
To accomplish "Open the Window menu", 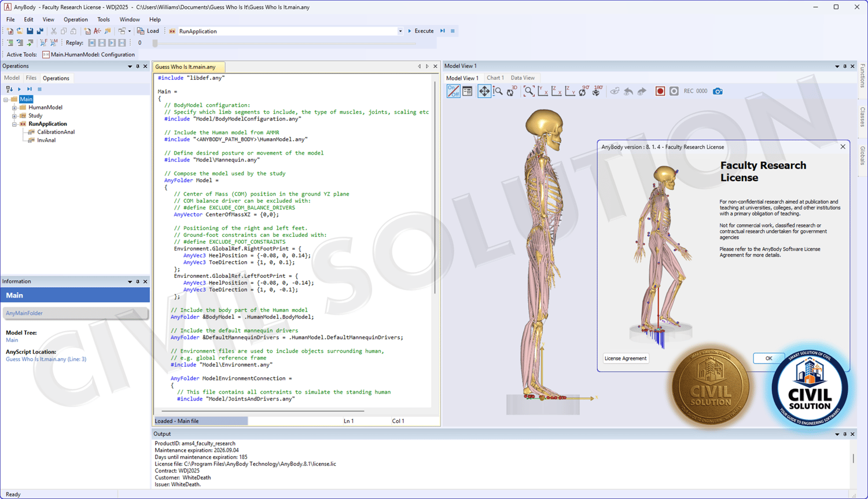I will coord(130,20).
